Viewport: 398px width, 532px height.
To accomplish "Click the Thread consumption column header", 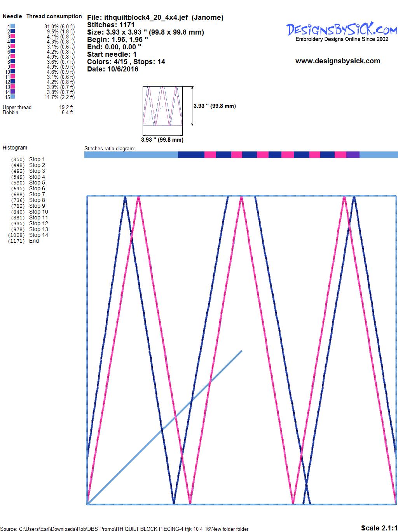I will coord(54,16).
